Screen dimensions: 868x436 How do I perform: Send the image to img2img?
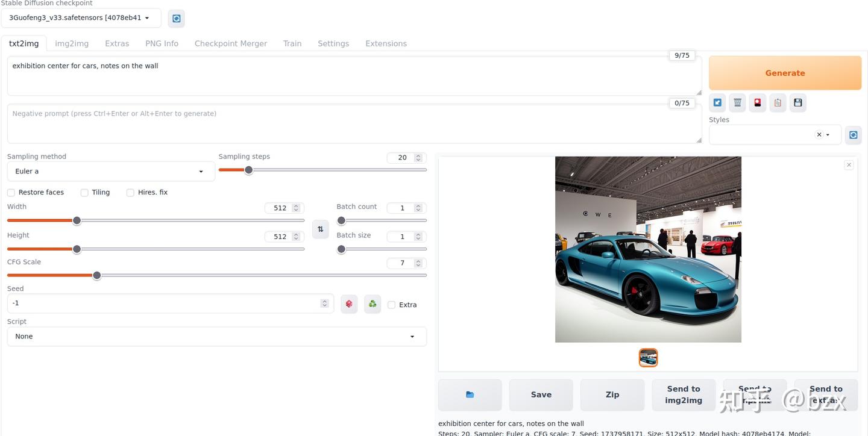pyautogui.click(x=684, y=394)
